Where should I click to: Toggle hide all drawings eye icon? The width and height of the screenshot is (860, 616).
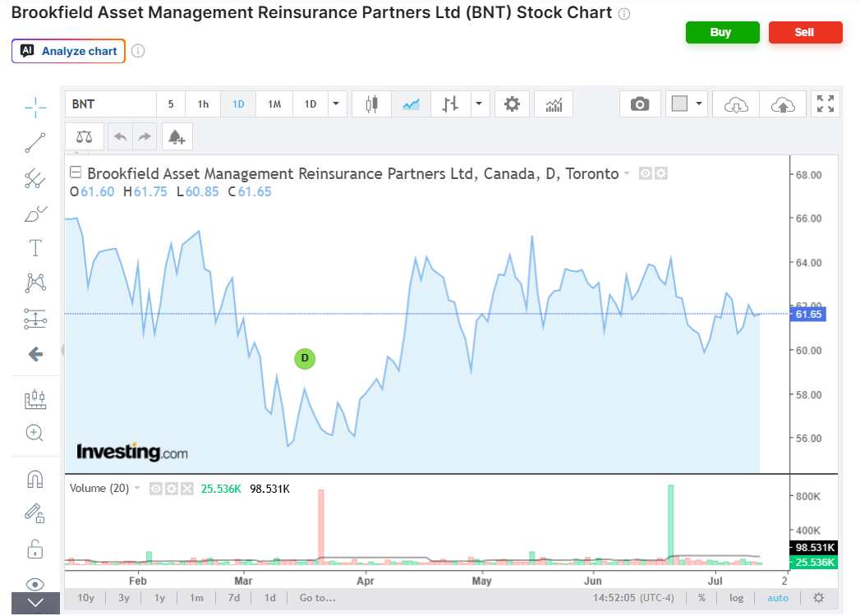click(x=35, y=584)
